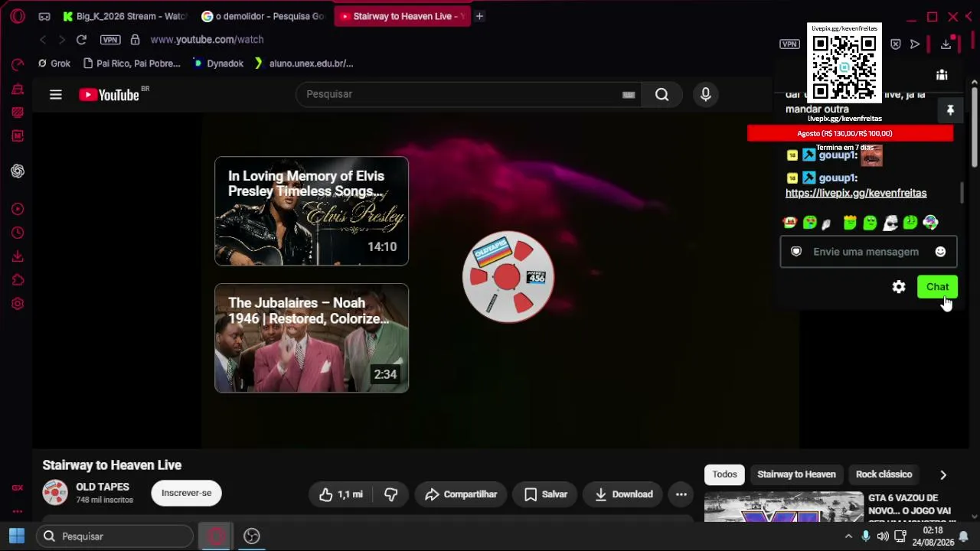The width and height of the screenshot is (980, 551).
Task: Switch to Big_K_2026 Stream tab
Action: click(x=126, y=16)
